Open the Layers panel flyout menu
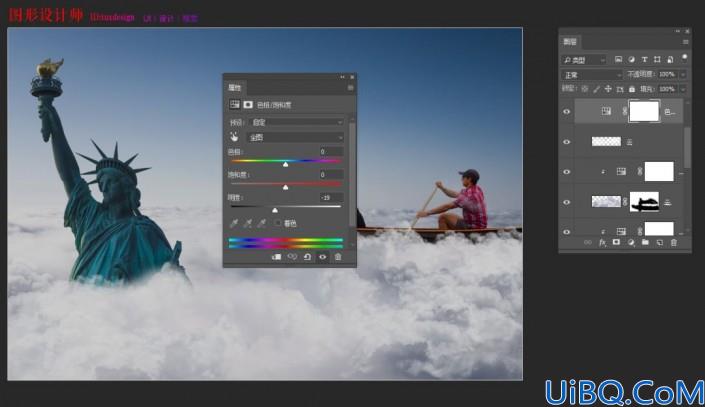The width and height of the screenshot is (705, 407). (x=686, y=42)
